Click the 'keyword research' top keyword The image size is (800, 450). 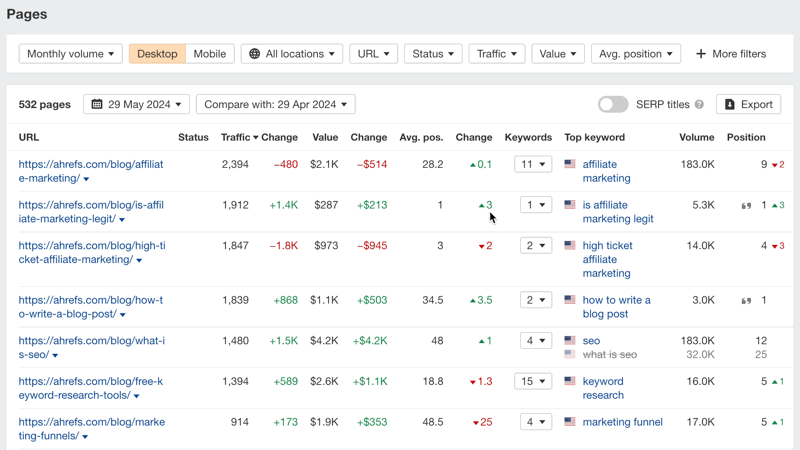click(x=603, y=388)
